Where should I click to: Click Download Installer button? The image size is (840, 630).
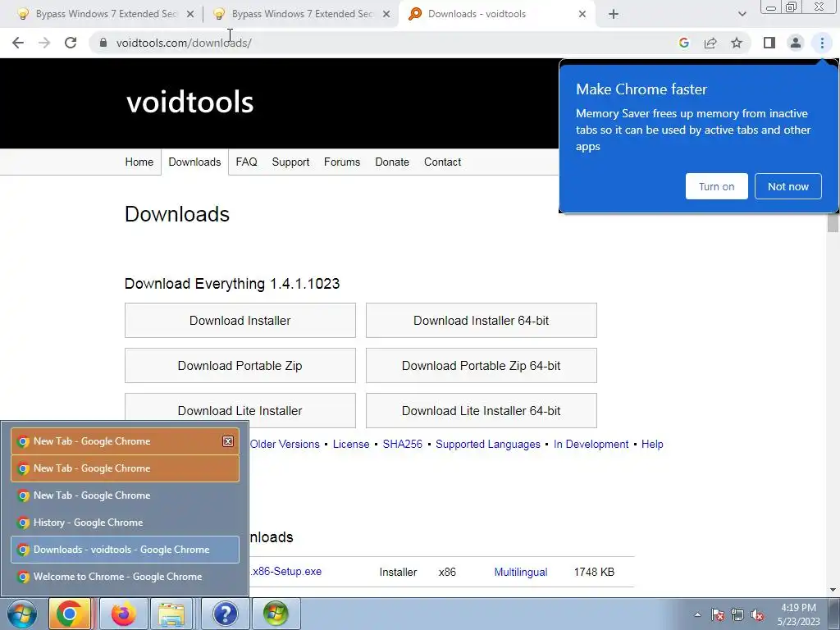click(240, 321)
